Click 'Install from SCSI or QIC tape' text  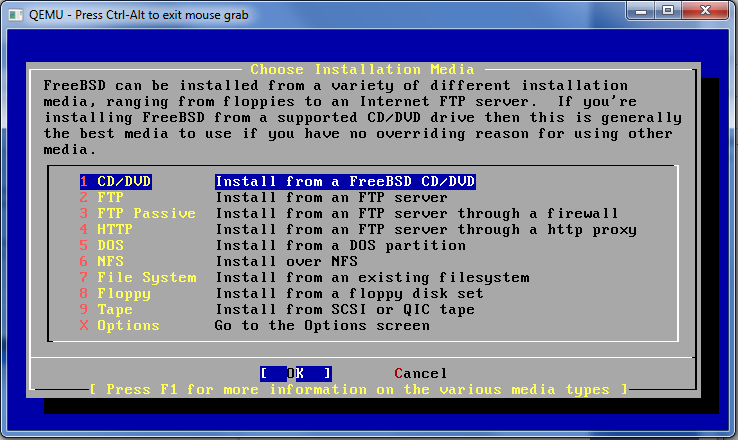coord(345,310)
